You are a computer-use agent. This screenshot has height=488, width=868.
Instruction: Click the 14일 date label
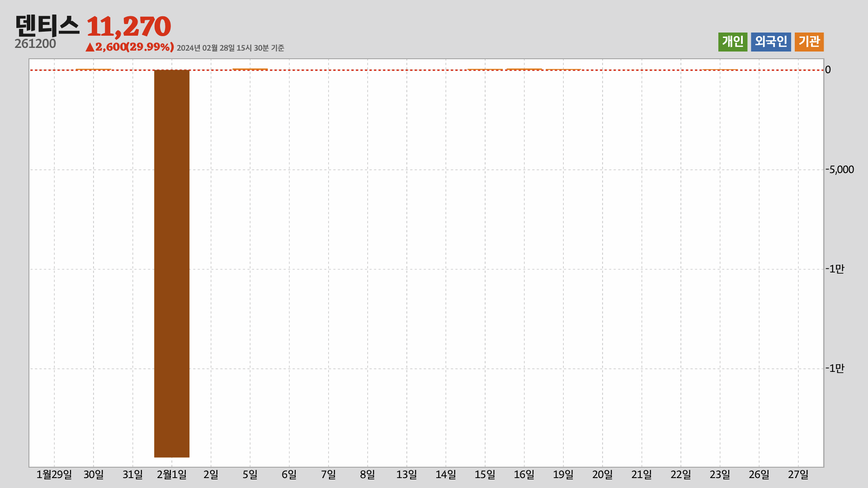coord(446,474)
